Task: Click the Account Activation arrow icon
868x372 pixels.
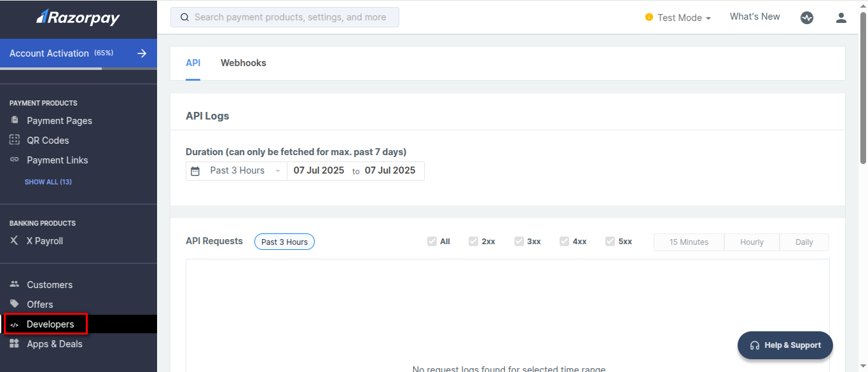Action: point(142,53)
